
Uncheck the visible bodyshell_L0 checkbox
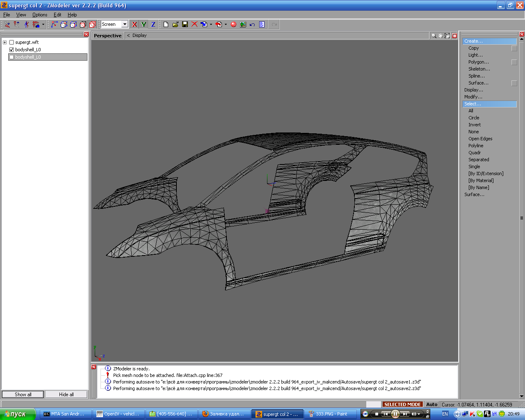click(11, 50)
